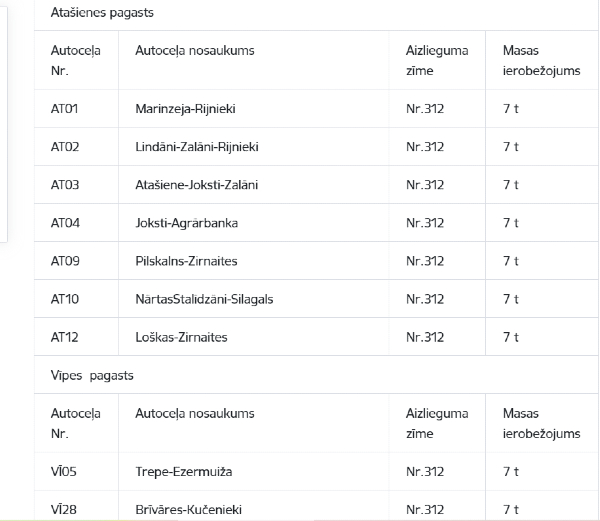Viewport: 600px width, 521px height.
Task: Click the Vīpes pagasts section heading
Action: [x=92, y=376]
